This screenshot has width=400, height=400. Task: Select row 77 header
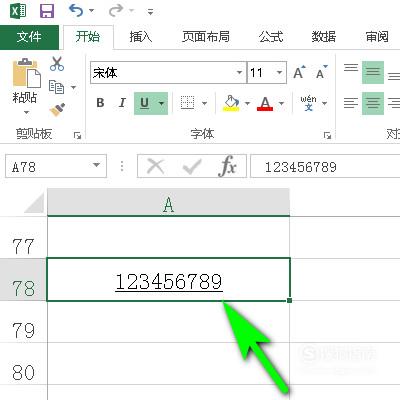(x=23, y=237)
